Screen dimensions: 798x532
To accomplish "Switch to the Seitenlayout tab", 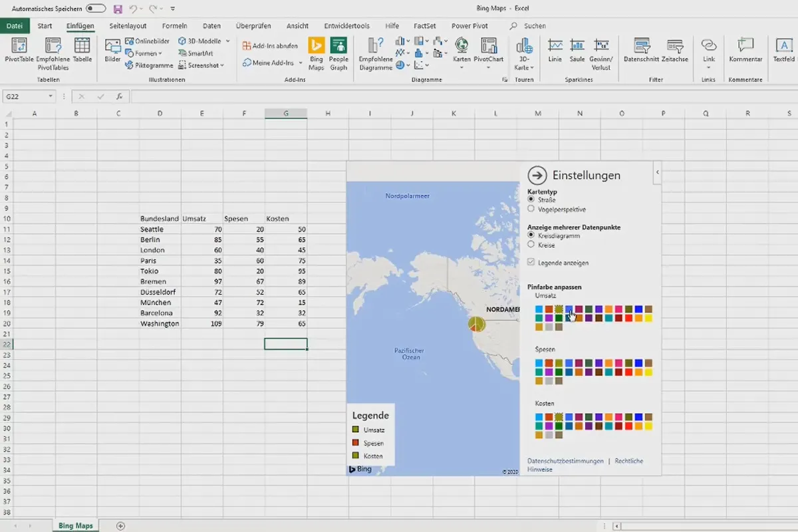I will (127, 26).
